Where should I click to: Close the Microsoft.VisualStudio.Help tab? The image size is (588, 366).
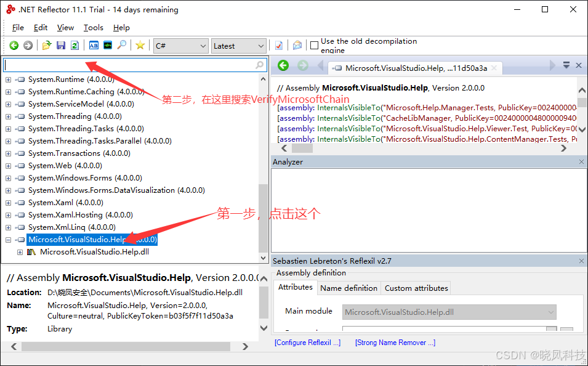coord(494,68)
